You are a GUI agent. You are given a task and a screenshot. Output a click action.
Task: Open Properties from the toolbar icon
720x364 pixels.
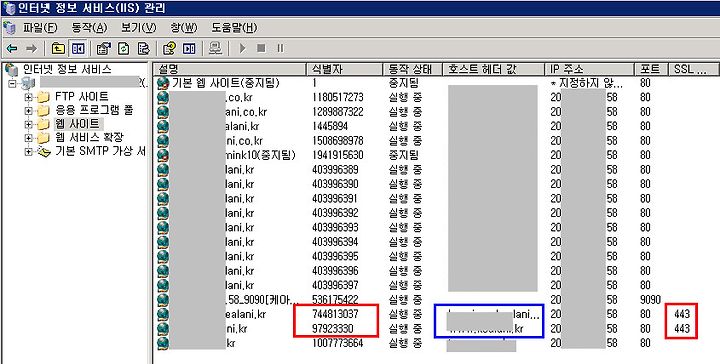point(104,48)
